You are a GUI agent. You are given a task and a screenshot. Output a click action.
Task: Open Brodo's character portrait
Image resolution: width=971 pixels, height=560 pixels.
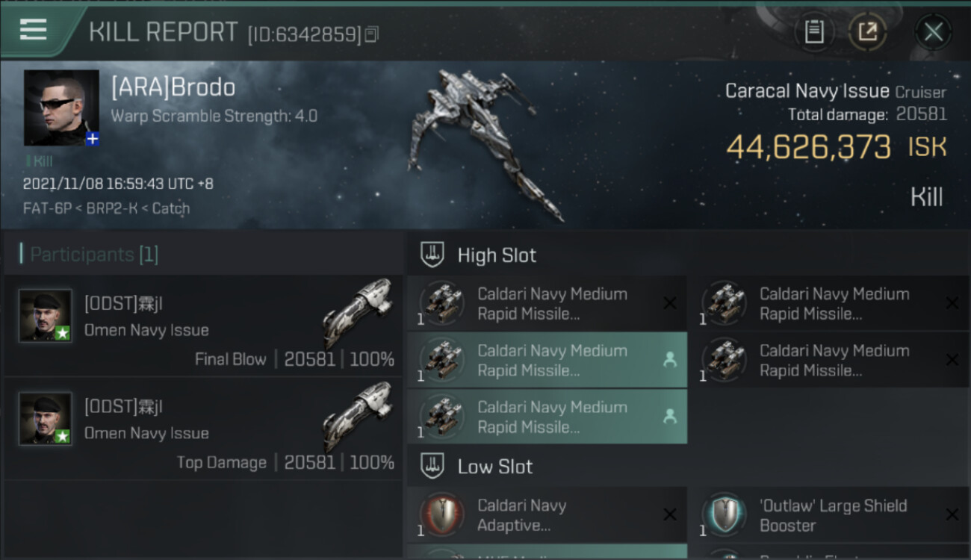pyautogui.click(x=61, y=108)
